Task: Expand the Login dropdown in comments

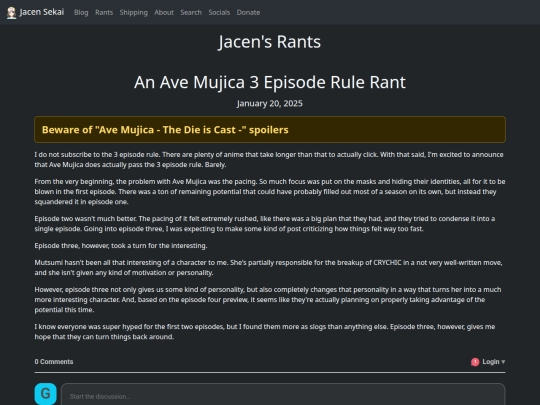Action: pyautogui.click(x=494, y=362)
